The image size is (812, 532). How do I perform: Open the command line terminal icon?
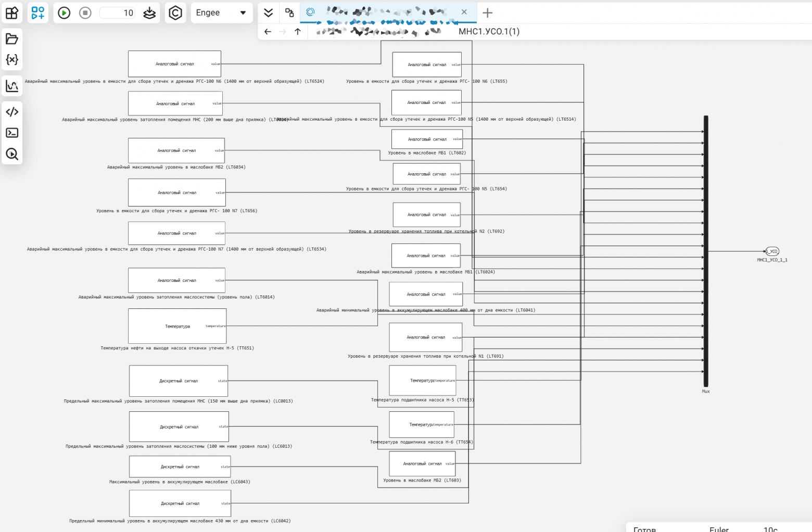(12, 133)
